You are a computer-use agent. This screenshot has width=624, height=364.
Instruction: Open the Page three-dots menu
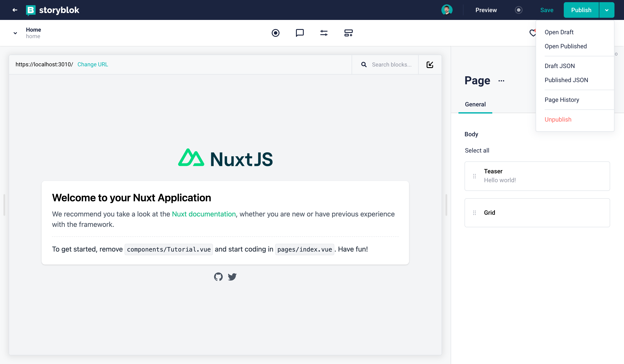coord(501,81)
